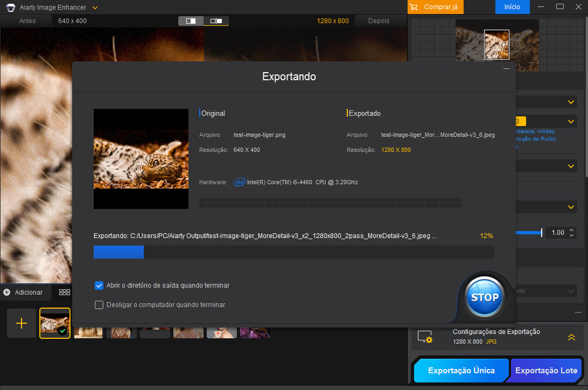
Task: Click the Aiarty Image Enhancer logo
Action: click(10, 8)
